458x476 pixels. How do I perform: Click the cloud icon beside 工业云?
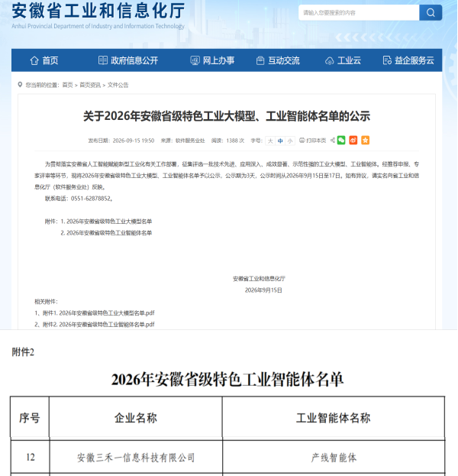[330, 61]
